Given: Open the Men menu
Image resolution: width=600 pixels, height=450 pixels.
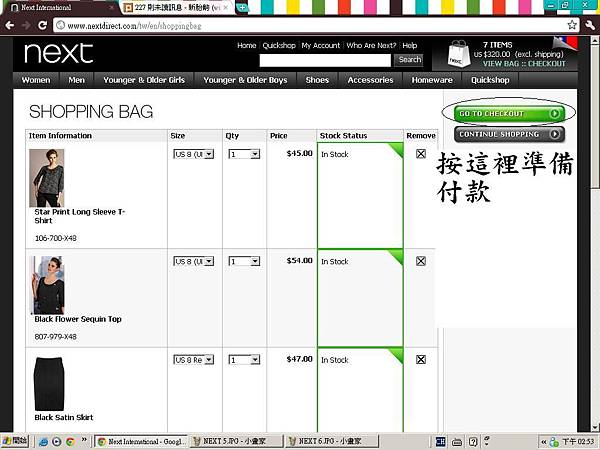Looking at the screenshot, I should point(77,80).
